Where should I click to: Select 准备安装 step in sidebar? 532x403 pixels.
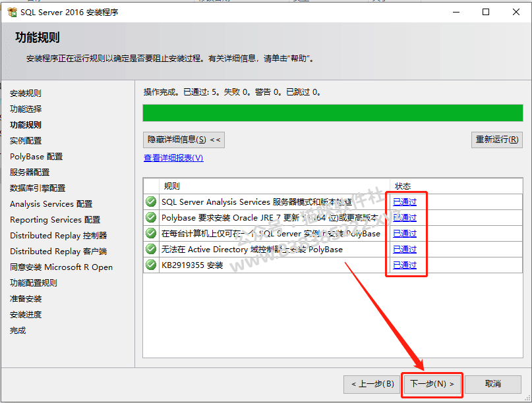tap(26, 299)
